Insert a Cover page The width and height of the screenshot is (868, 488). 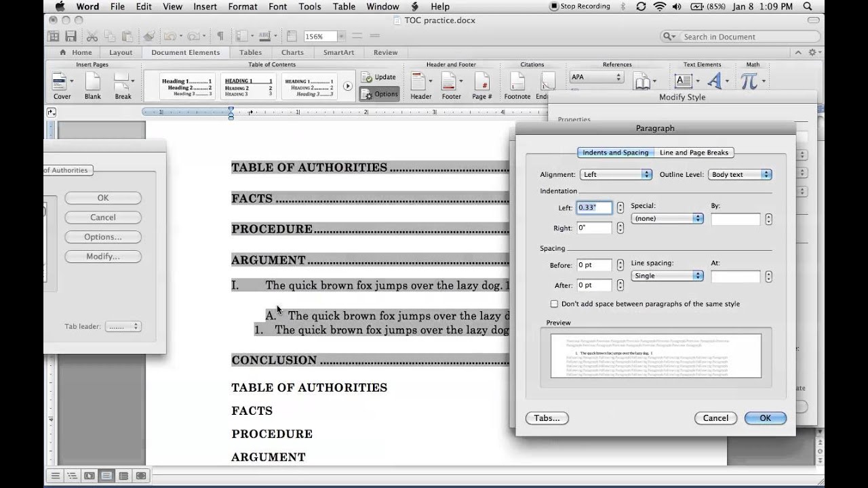tap(62, 86)
